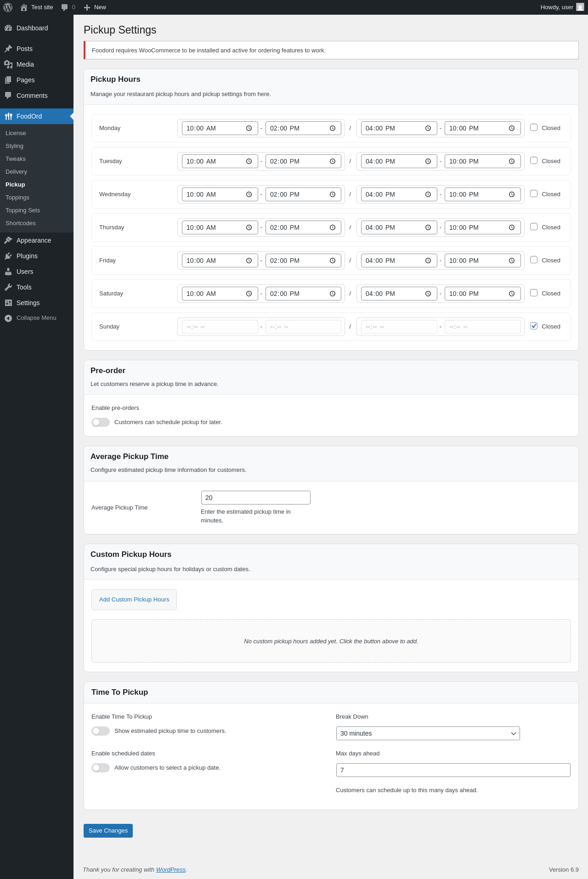
Task: Open the New content menu in admin bar
Action: 95,7
